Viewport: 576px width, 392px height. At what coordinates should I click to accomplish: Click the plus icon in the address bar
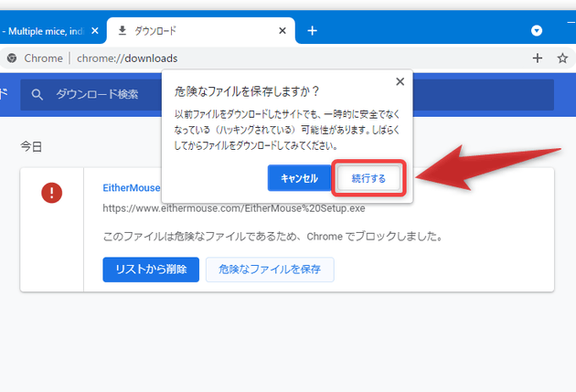tap(538, 58)
